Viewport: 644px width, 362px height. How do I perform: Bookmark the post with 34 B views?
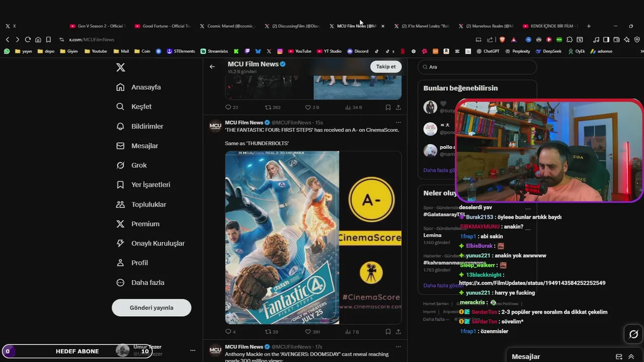pos(388,108)
